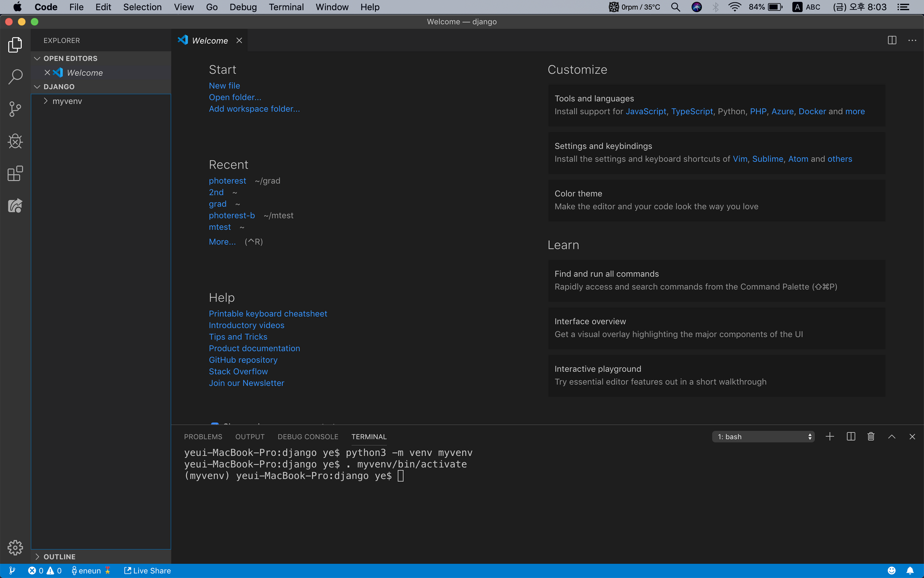This screenshot has height=578, width=924.
Task: Kill terminal with trash icon
Action: click(871, 437)
